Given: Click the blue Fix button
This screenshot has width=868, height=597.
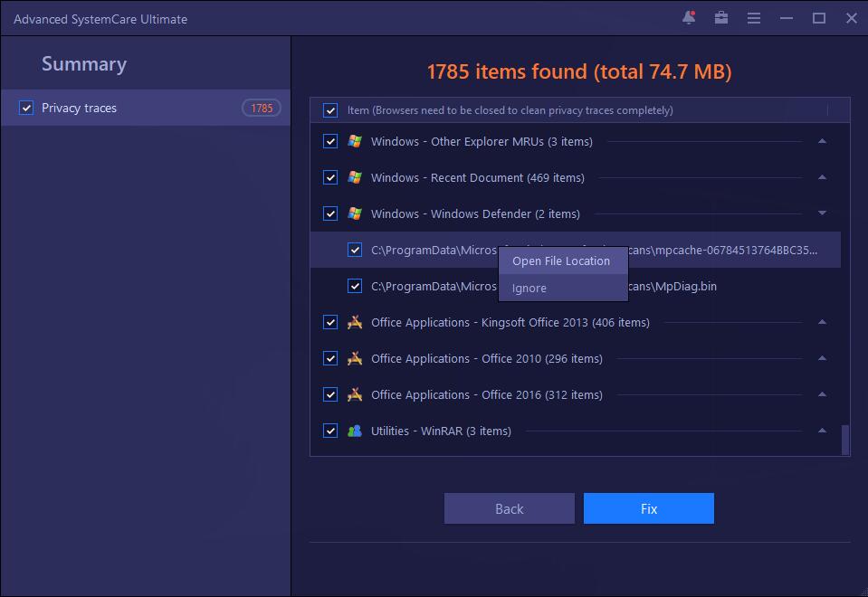Looking at the screenshot, I should tap(649, 508).
